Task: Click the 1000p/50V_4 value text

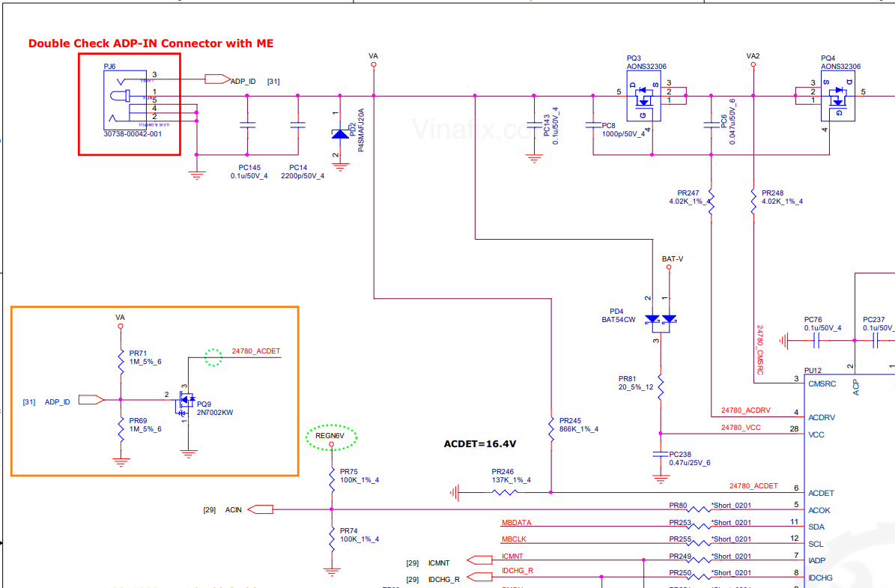Action: 623,134
